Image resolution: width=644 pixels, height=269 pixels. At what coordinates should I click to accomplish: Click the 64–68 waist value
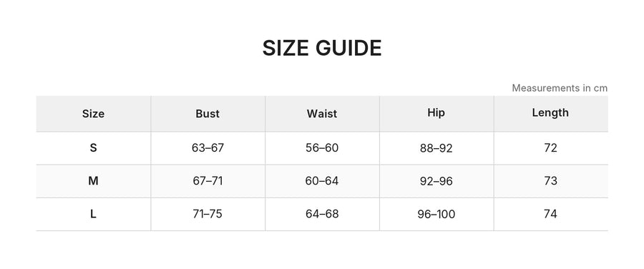(322, 215)
